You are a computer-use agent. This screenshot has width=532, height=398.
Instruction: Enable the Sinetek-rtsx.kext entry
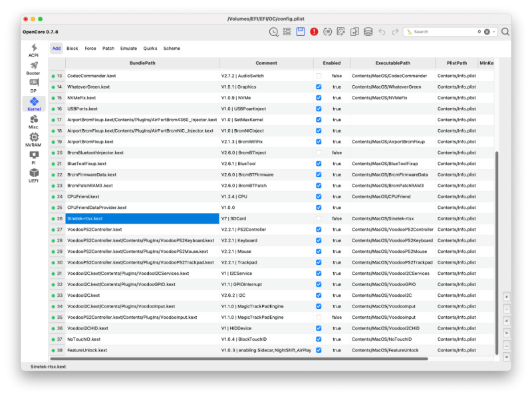pos(318,218)
